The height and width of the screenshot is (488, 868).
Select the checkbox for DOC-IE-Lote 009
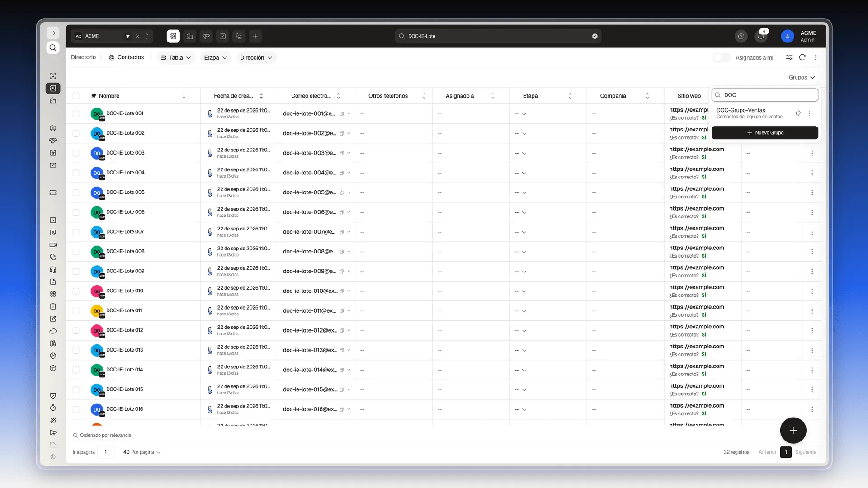pos(76,272)
